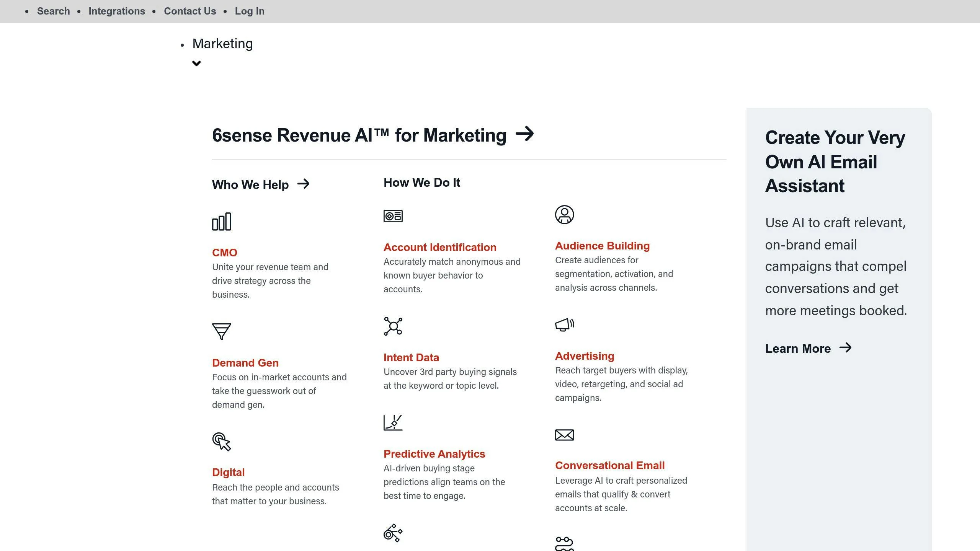Viewport: 980px width, 551px height.
Task: Open Search in the top bar
Action: (x=54, y=11)
